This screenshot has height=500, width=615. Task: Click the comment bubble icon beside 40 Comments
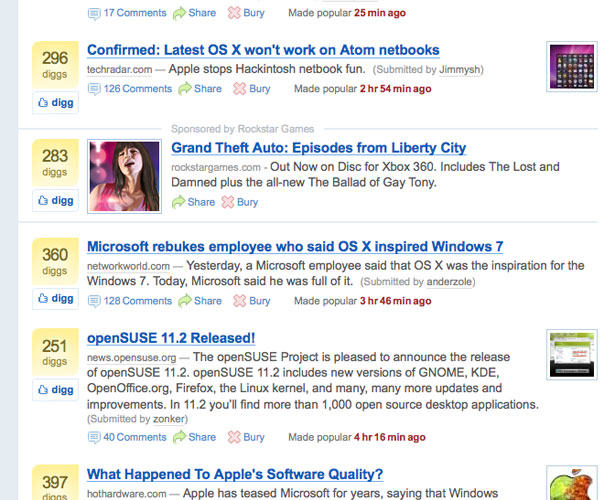(94, 438)
